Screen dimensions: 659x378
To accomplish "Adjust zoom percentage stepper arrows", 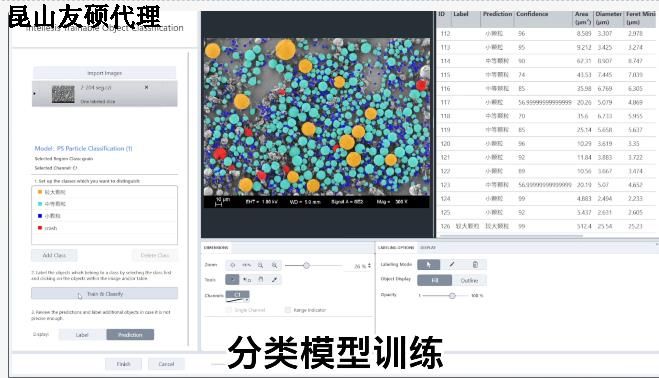I will click(369, 266).
